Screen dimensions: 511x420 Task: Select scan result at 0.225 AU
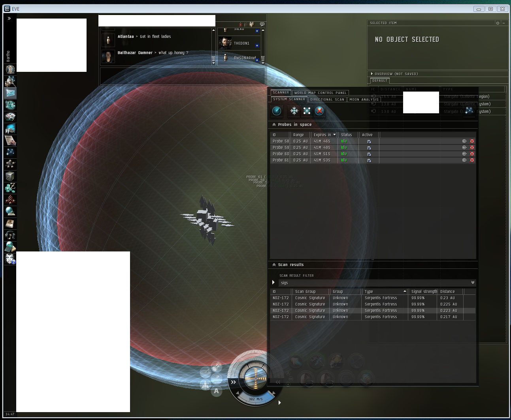coord(373,304)
